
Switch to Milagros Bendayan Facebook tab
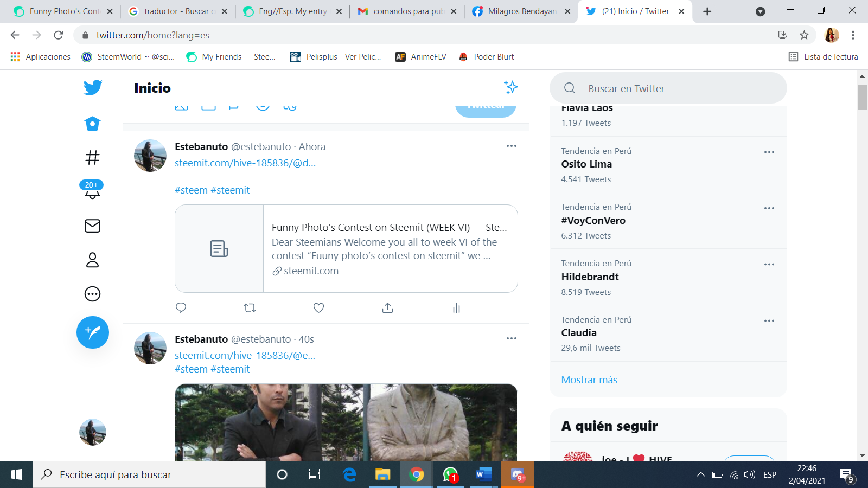522,11
